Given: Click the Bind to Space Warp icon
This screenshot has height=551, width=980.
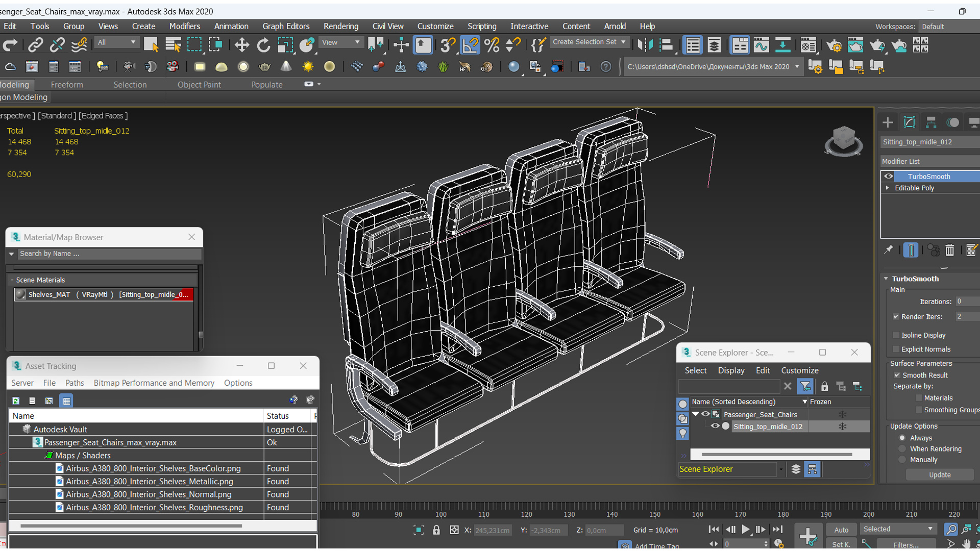Looking at the screenshot, I should [79, 45].
